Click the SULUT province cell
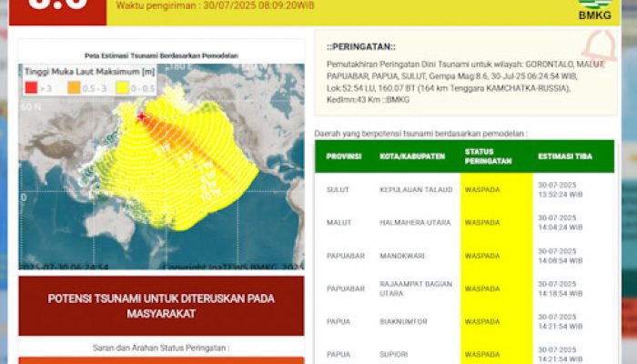This screenshot has height=364, width=637. 338,189
